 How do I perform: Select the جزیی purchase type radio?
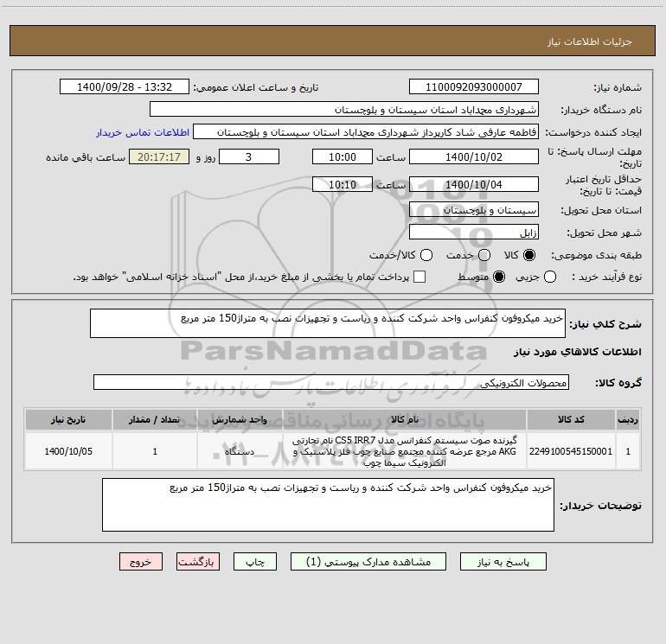click(550, 277)
